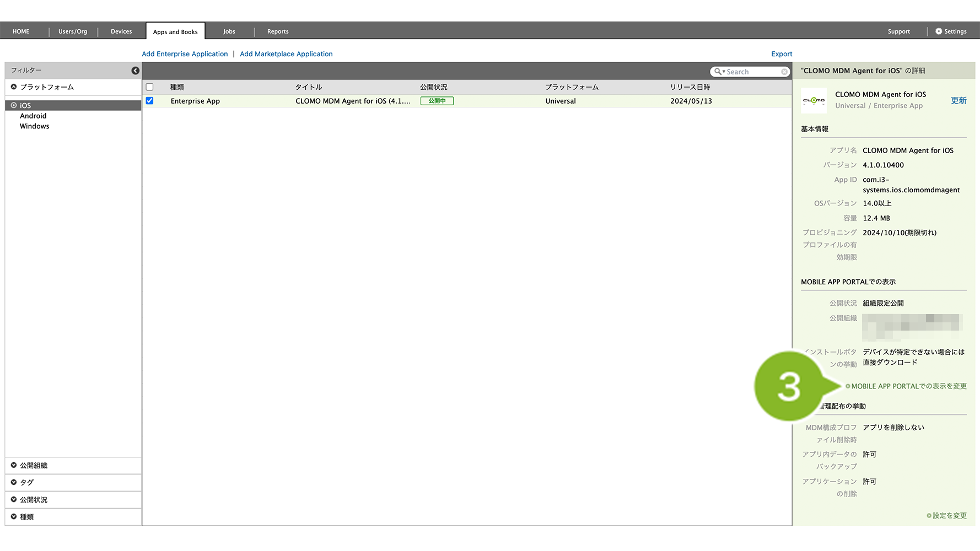
Task: Open the Devices tab
Action: pyautogui.click(x=121, y=31)
